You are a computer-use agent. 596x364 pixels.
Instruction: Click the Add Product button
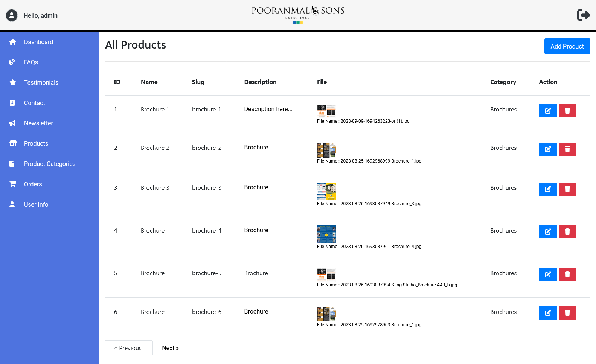coord(567,46)
